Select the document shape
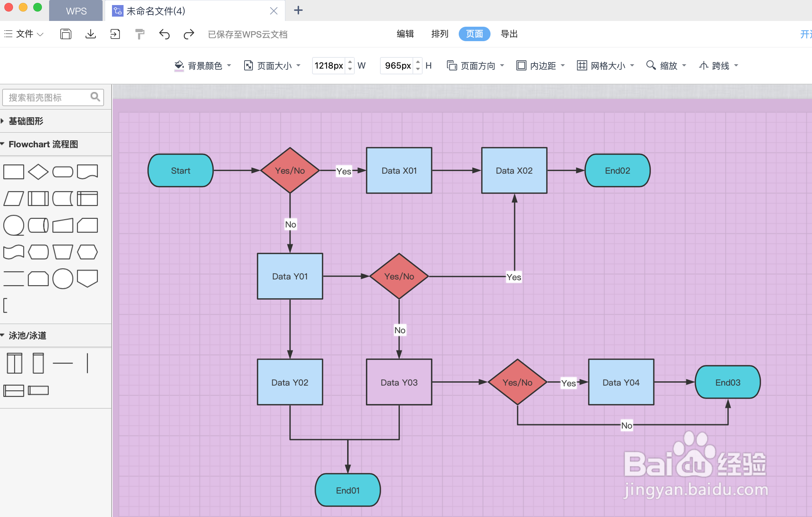The height and width of the screenshot is (517, 812). coord(87,172)
